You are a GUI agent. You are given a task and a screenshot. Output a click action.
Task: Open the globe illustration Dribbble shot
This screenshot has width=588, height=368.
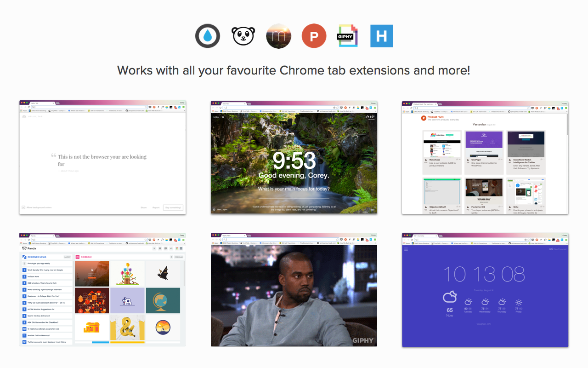click(163, 300)
